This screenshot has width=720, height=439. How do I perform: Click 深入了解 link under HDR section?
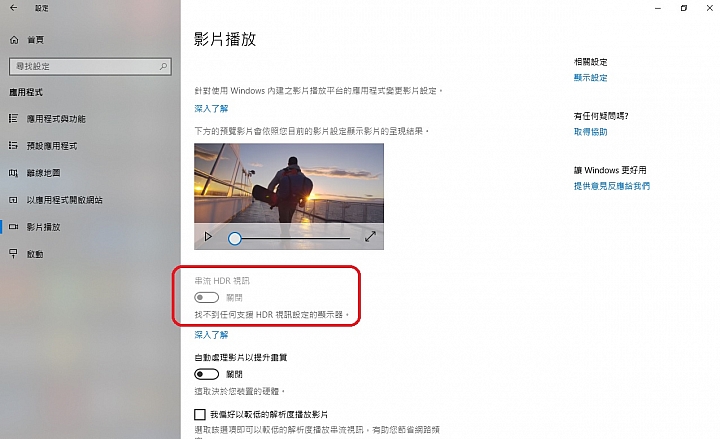pos(211,335)
